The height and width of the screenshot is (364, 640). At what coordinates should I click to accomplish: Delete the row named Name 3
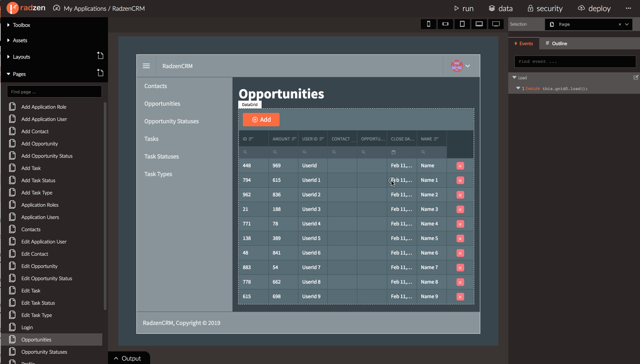click(x=460, y=209)
